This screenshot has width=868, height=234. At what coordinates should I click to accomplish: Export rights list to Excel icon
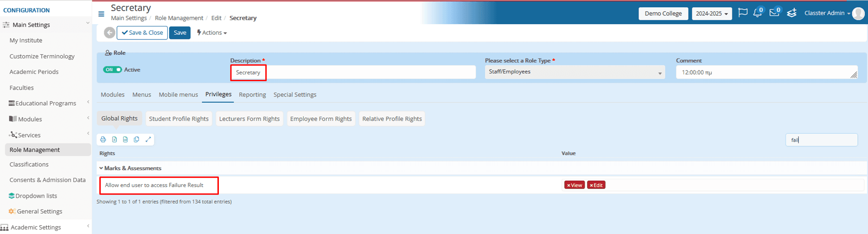point(114,139)
